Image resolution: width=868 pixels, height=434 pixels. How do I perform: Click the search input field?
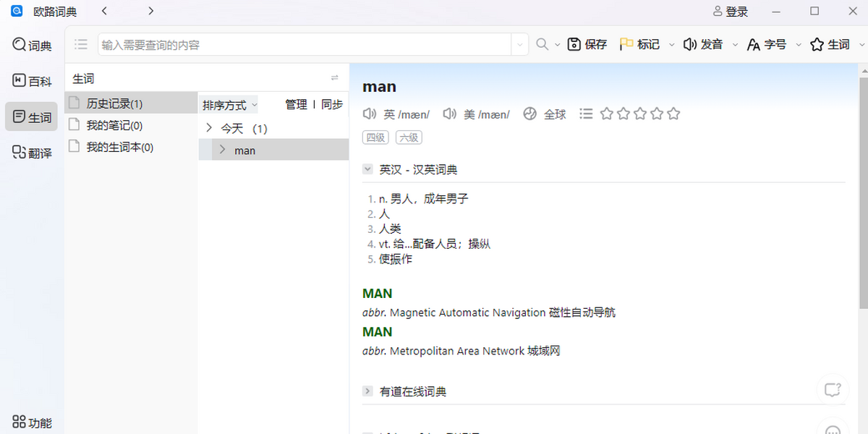tap(304, 45)
